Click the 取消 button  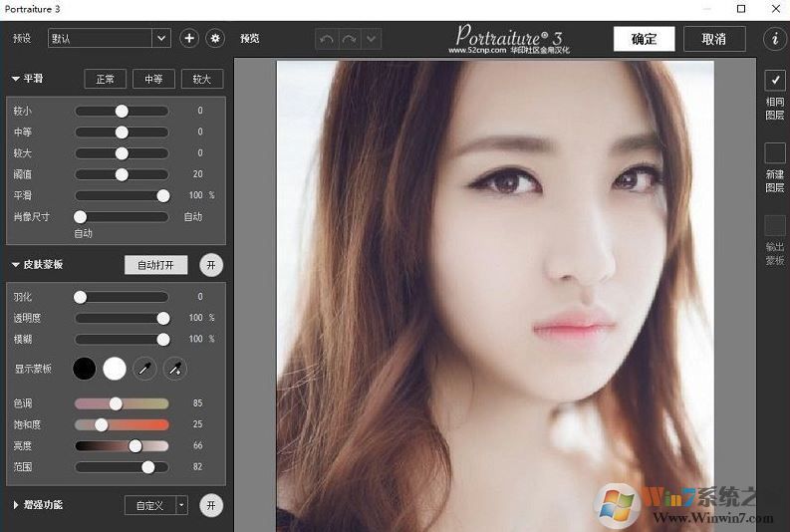tap(713, 39)
